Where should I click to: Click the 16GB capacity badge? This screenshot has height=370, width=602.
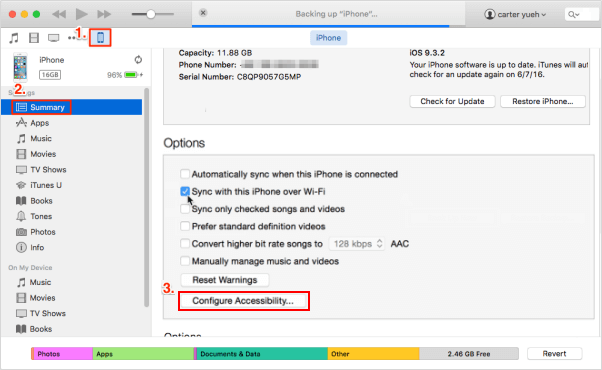(50, 74)
